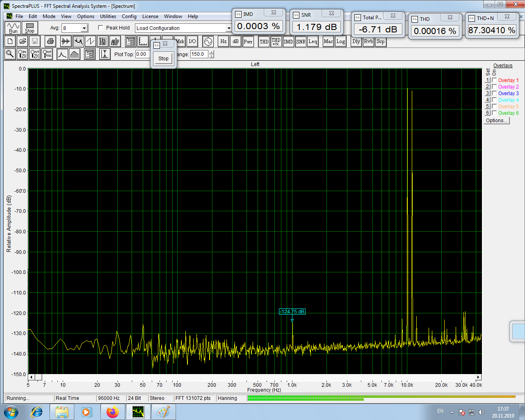The height and width of the screenshot is (420, 525).
Task: Click the Rvb reverberation button
Action: tap(368, 41)
